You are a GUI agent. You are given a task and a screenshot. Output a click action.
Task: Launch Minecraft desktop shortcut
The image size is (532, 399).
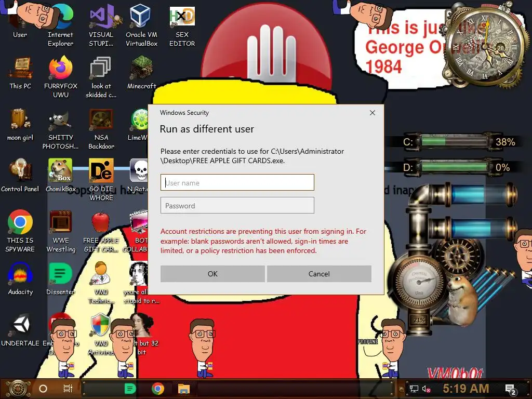(141, 73)
